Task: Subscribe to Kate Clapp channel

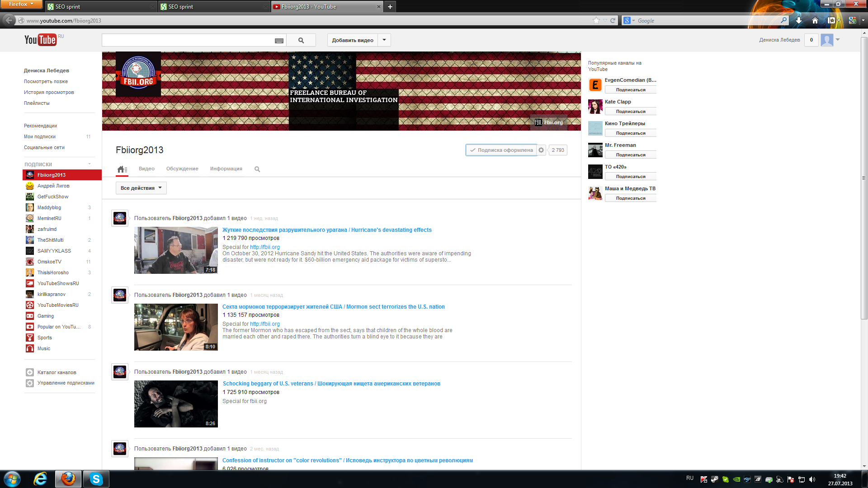Action: pos(631,112)
